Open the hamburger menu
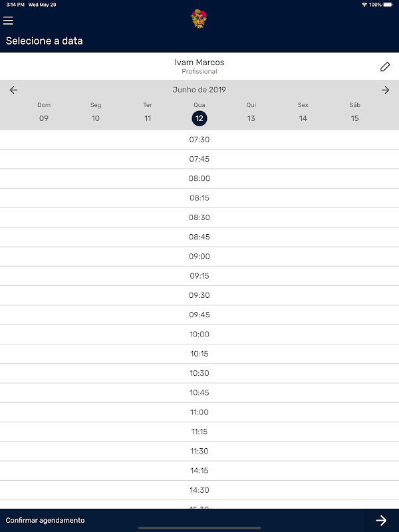 pyautogui.click(x=9, y=21)
